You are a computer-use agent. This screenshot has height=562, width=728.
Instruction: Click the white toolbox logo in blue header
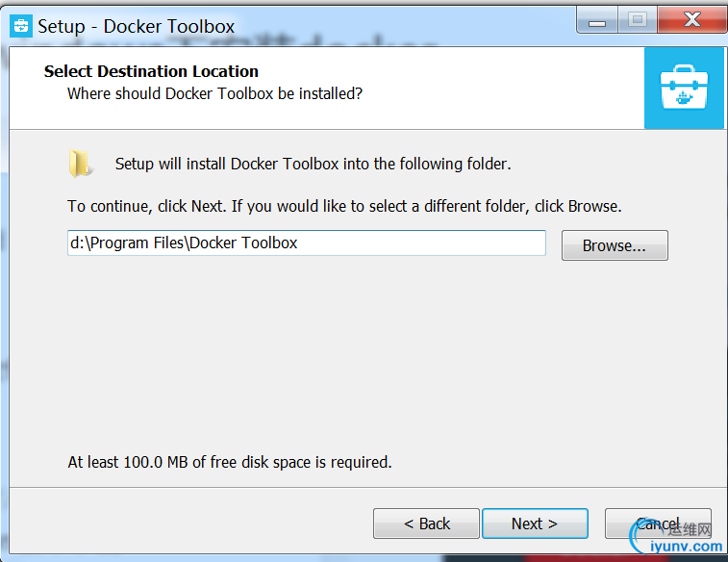tap(684, 88)
